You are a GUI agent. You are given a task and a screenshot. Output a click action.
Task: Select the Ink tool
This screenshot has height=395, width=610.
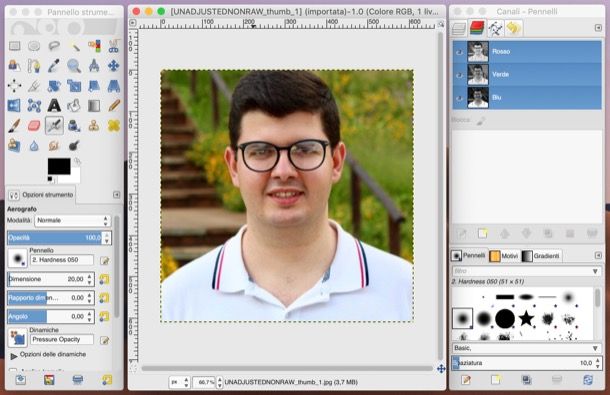pos(74,125)
